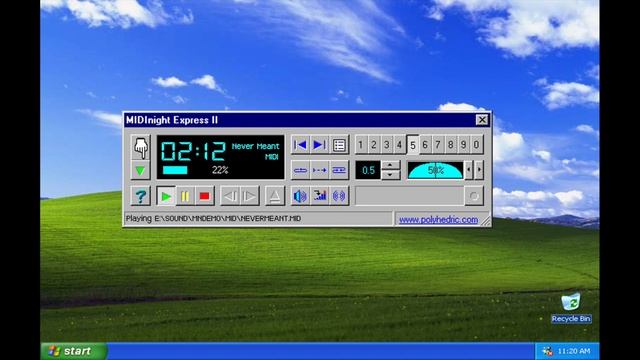Click the grey empty text field
The height and width of the screenshot is (360, 640).
[409, 196]
